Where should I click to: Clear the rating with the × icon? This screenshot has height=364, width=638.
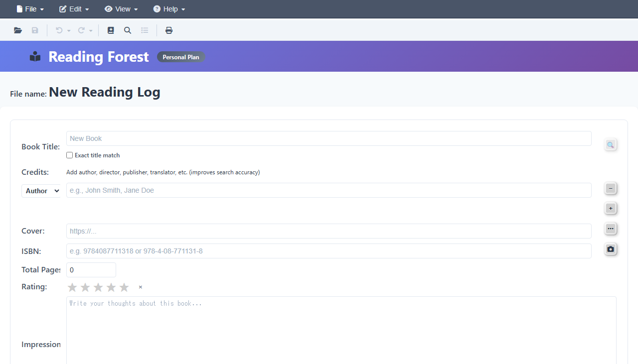[x=141, y=287]
